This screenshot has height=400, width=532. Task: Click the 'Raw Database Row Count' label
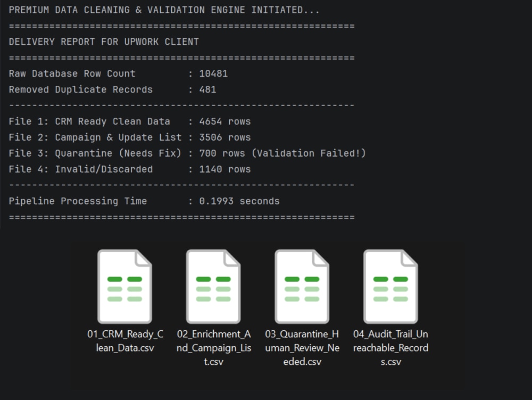pos(72,74)
